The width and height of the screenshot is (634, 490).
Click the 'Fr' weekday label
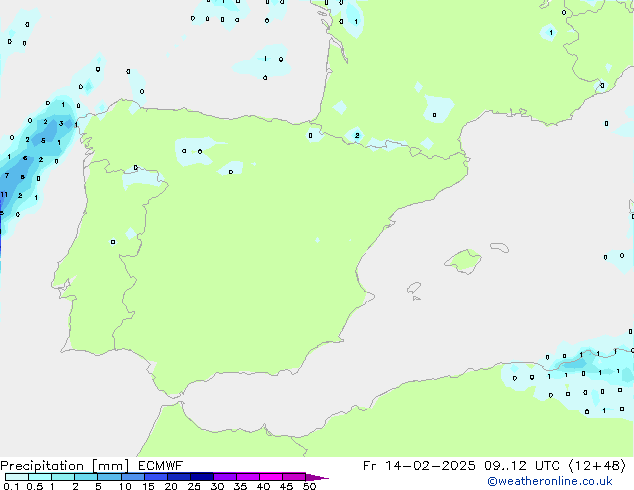(x=369, y=466)
